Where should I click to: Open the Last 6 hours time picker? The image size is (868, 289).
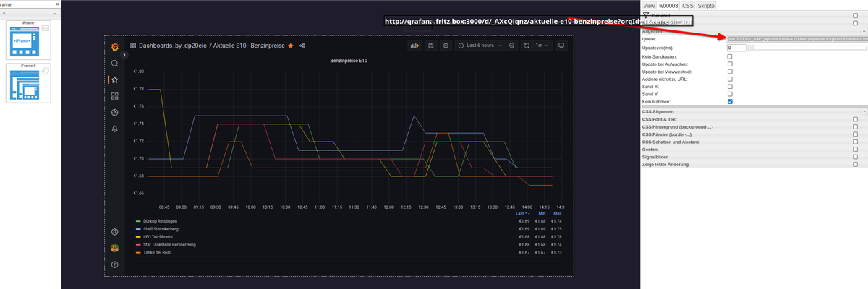[480, 46]
